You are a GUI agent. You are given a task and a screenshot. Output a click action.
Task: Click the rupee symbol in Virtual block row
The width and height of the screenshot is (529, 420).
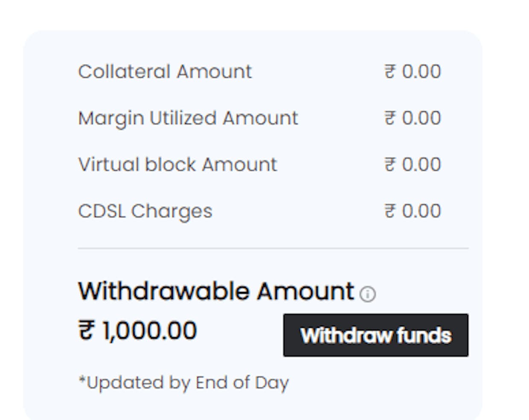click(x=390, y=164)
